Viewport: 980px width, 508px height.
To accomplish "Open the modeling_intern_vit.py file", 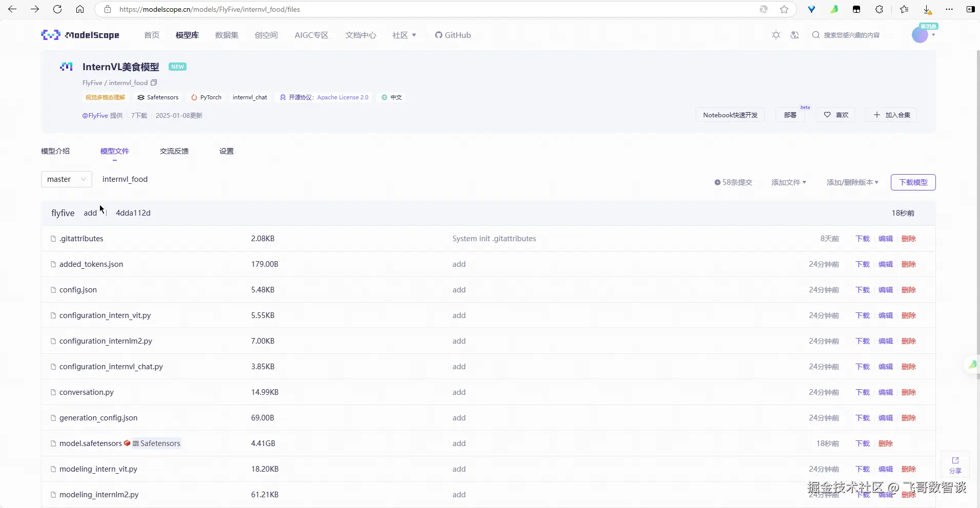I will tap(98, 469).
